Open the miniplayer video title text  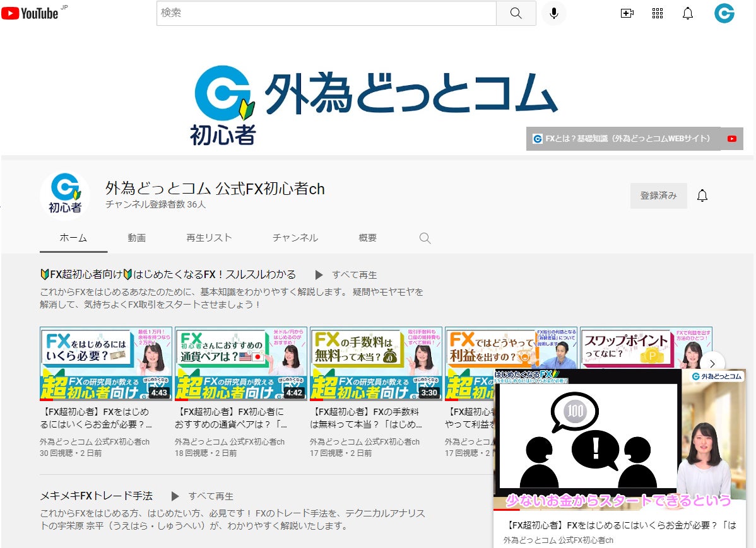click(620, 525)
